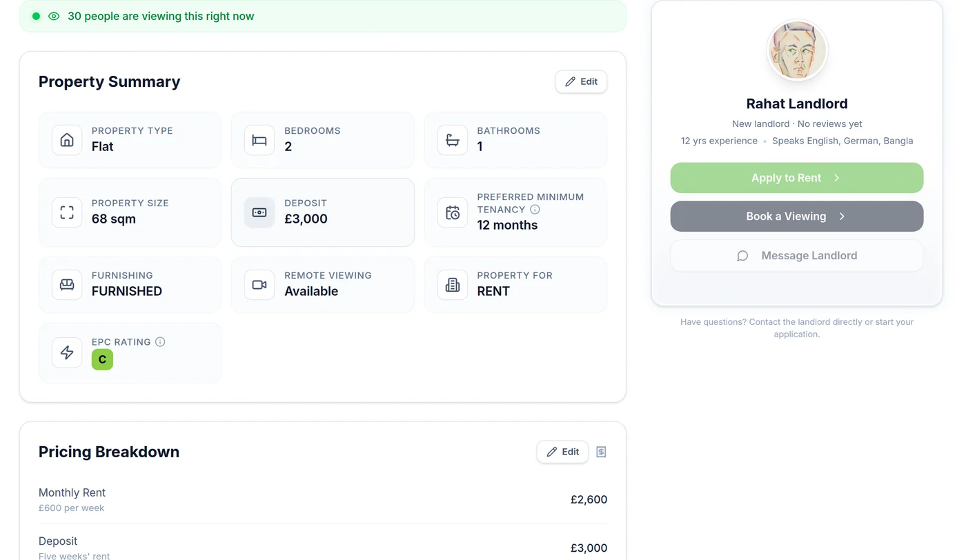Click the Apply to Rent button
Image resolution: width=966 pixels, height=560 pixels.
coord(797,178)
